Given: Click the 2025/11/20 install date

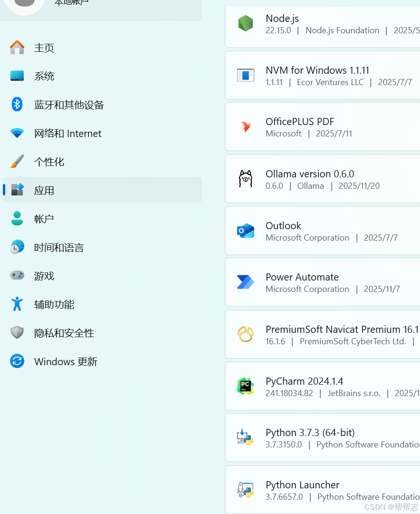Looking at the screenshot, I should [359, 185].
